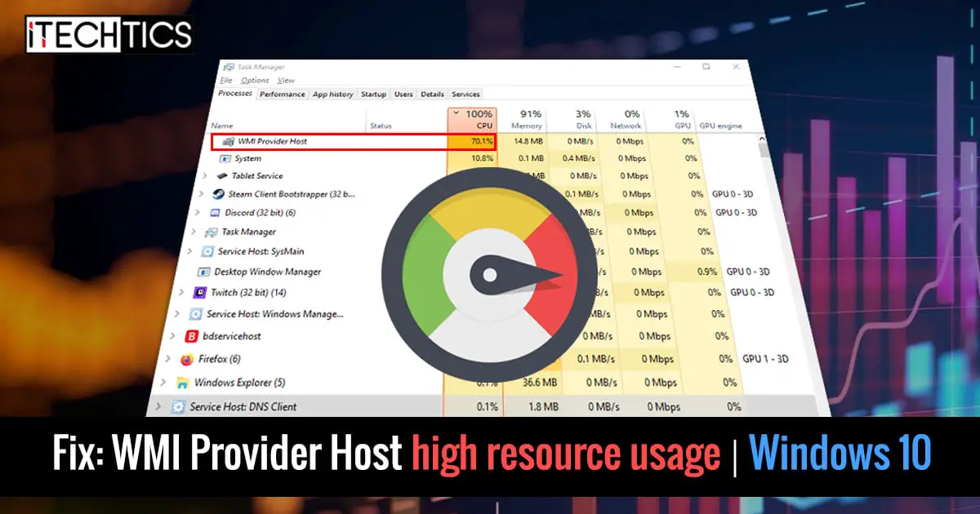The width and height of the screenshot is (980, 514).
Task: Click the Tablet Service gear icon
Action: point(223,176)
